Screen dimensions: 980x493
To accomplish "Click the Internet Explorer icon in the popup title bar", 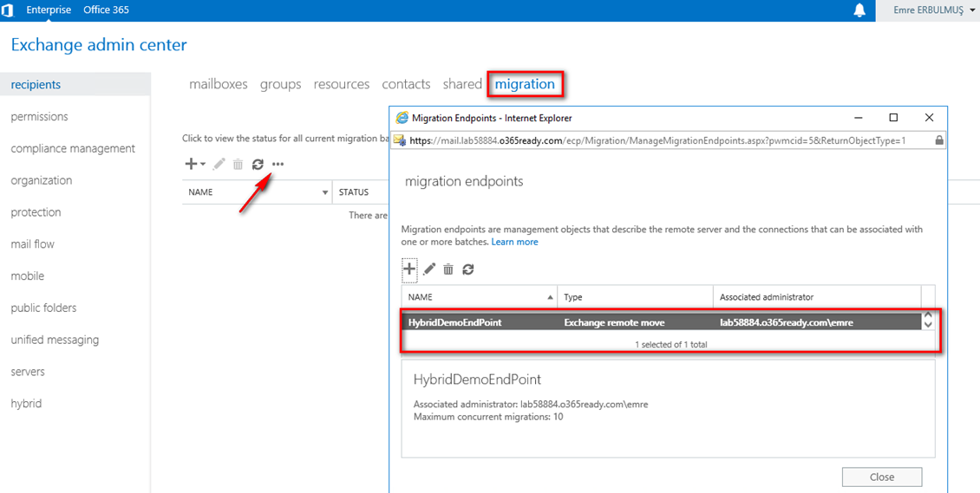I will [402, 117].
